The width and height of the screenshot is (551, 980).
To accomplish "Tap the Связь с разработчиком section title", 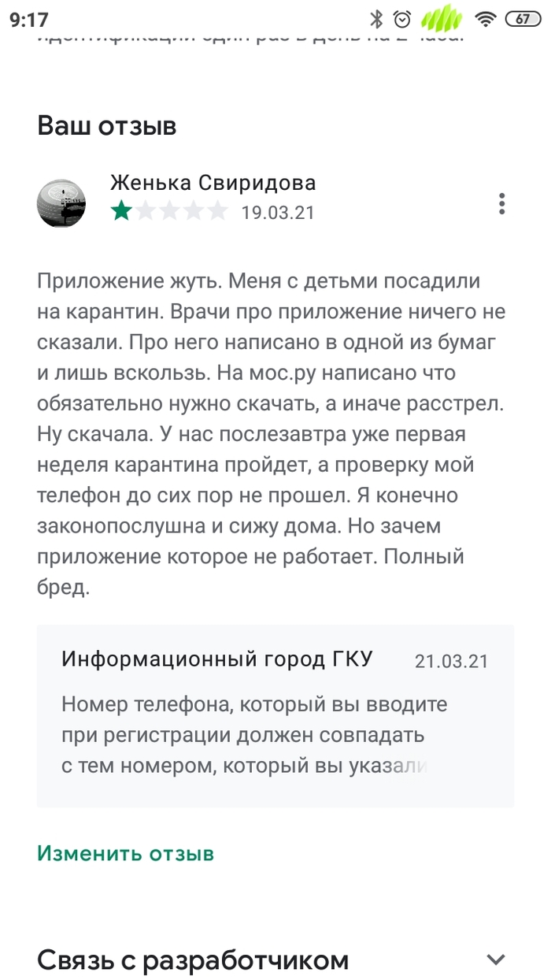I will click(193, 960).
